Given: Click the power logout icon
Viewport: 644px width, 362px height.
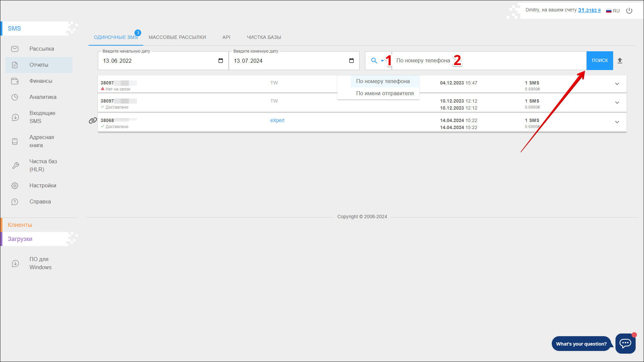Looking at the screenshot, I should pos(629,11).
